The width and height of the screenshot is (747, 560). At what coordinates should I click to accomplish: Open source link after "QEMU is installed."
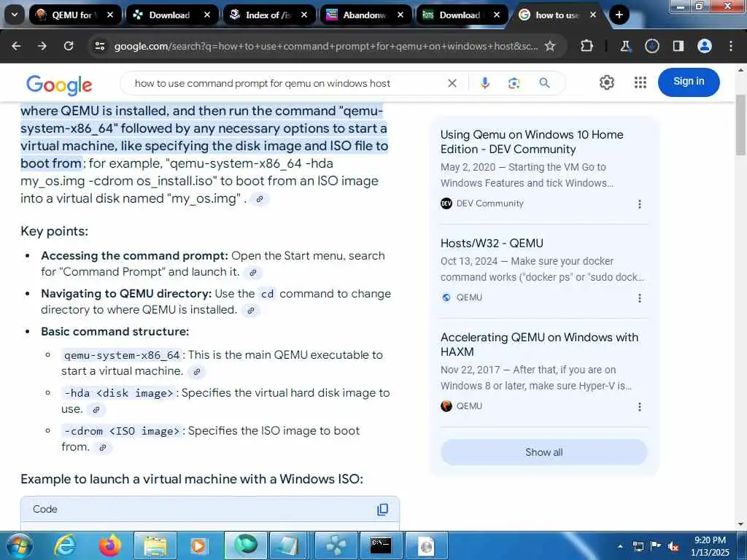pos(251,311)
